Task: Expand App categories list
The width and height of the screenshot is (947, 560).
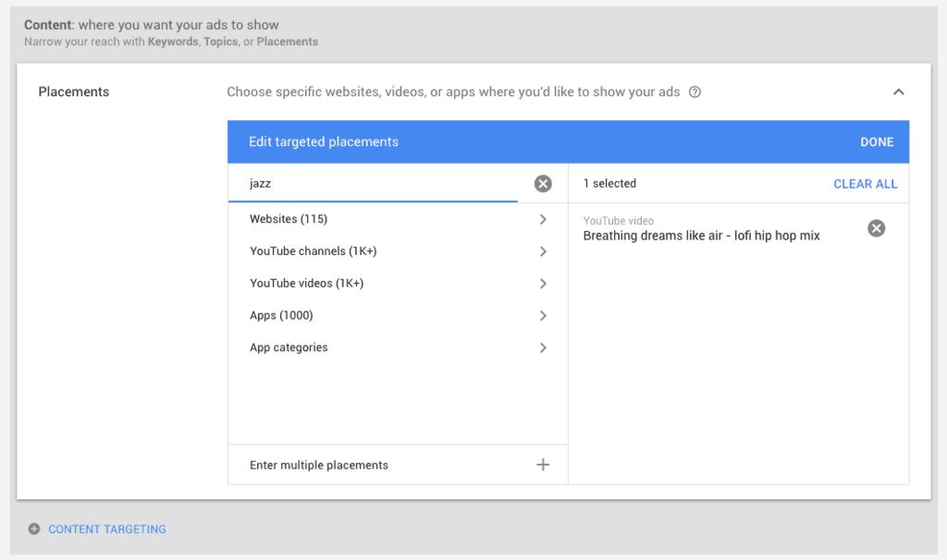Action: (x=543, y=347)
